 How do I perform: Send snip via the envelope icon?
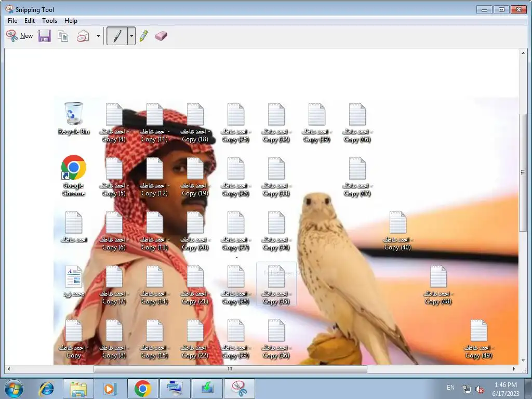(x=83, y=36)
